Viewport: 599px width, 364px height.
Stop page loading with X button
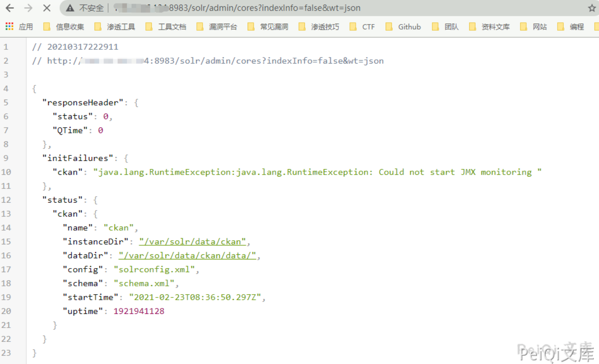pyautogui.click(x=47, y=8)
